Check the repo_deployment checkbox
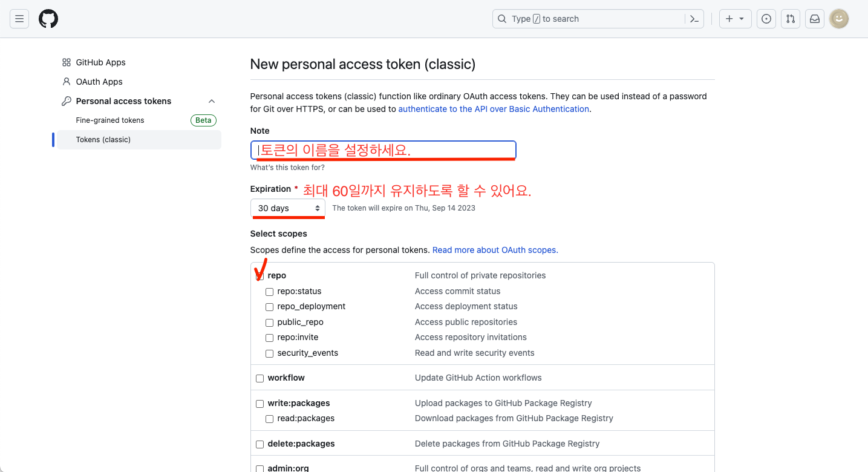The width and height of the screenshot is (868, 472). click(x=270, y=307)
